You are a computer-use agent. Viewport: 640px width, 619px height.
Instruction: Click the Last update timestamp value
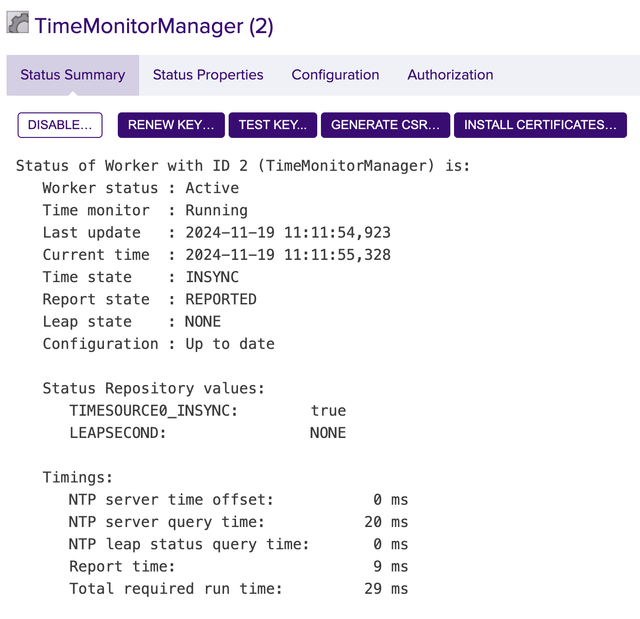coord(288,233)
